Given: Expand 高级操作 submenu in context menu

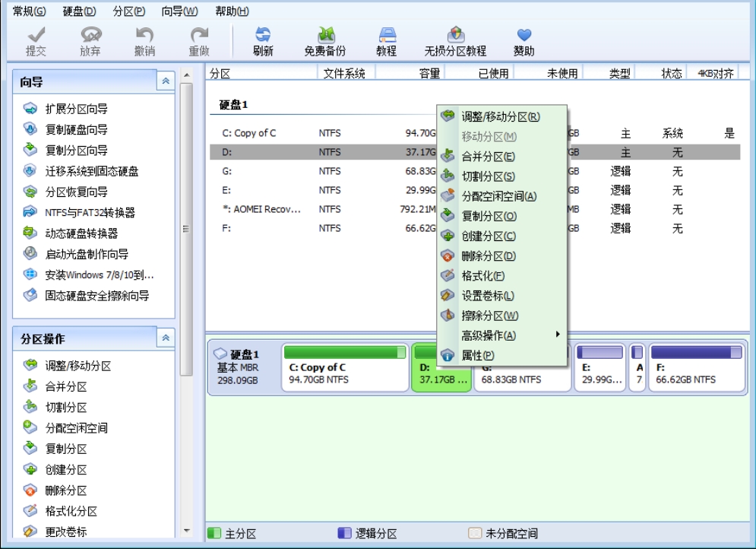Looking at the screenshot, I should pyautogui.click(x=501, y=335).
